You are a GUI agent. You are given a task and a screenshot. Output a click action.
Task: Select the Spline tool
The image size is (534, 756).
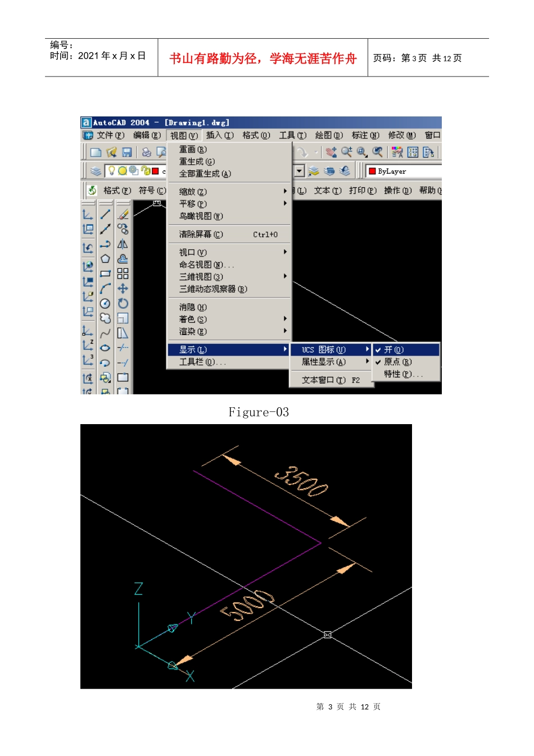point(105,333)
